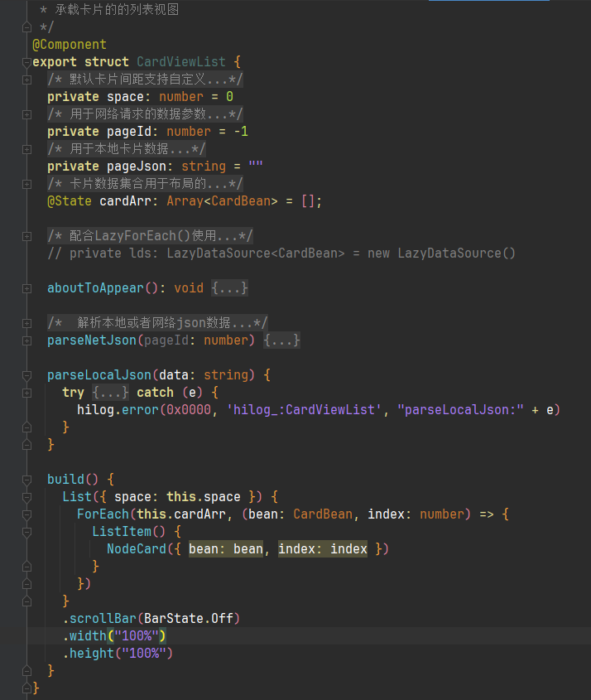Expand the folded try block
591x700 pixels.
(26, 393)
